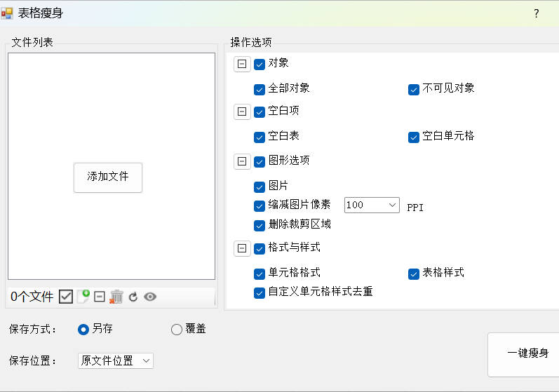Click the minus-box remove icon in file toolbar
Image resolution: width=559 pixels, height=392 pixels.
coord(100,297)
